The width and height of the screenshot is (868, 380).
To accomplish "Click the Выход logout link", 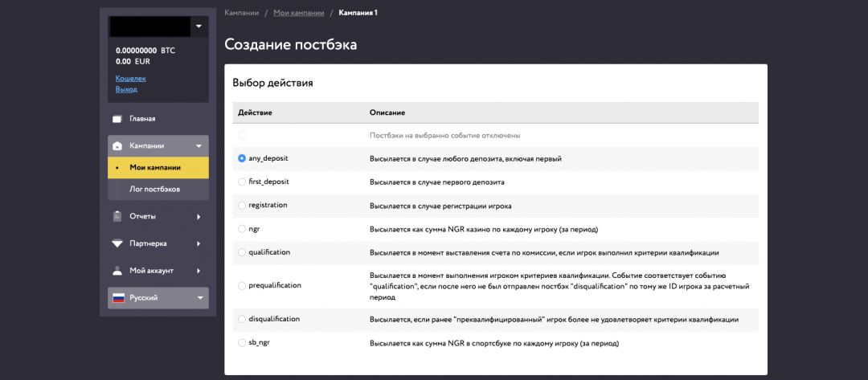I will 126,89.
